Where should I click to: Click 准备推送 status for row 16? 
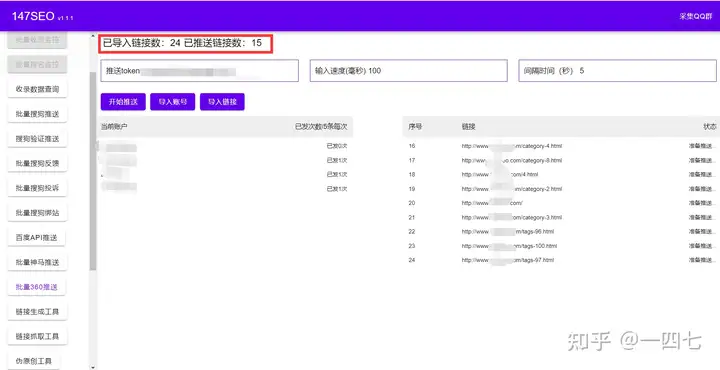click(x=702, y=146)
